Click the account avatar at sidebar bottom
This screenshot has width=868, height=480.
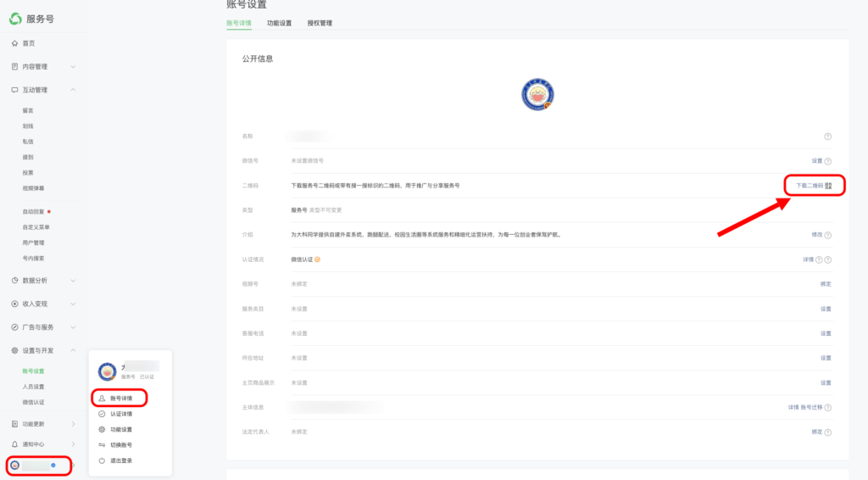pos(15,465)
